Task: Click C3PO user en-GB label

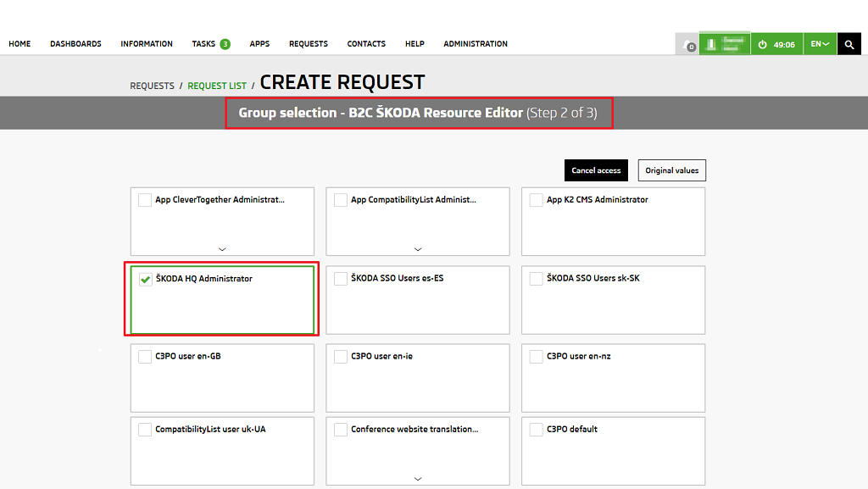Action: 188,356
